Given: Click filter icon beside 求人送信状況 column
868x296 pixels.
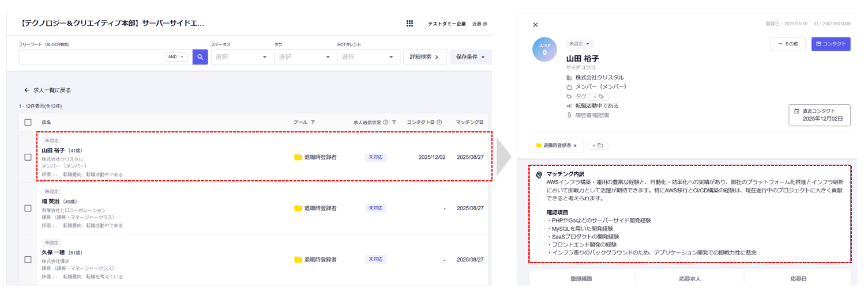Looking at the screenshot, I should tap(394, 122).
